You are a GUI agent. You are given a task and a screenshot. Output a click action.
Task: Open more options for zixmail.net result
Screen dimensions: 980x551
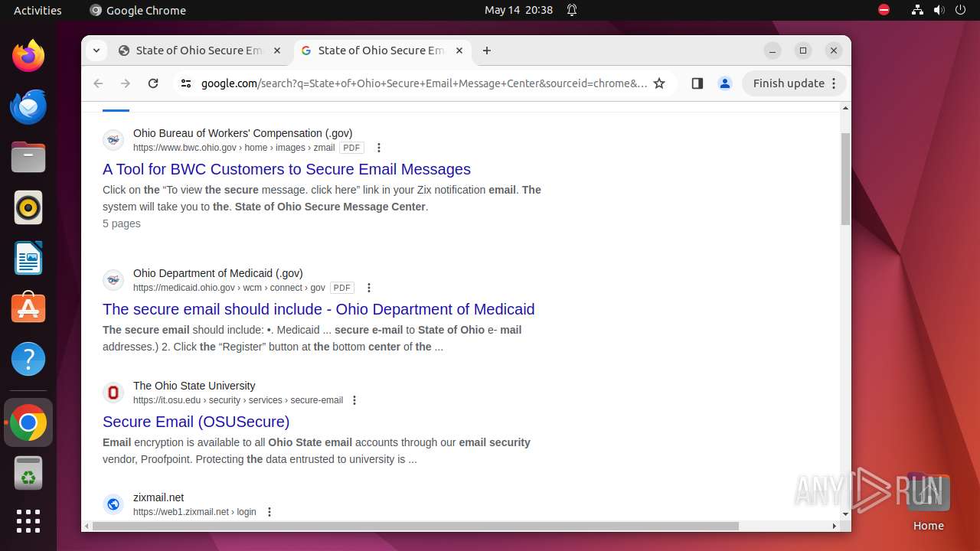pyautogui.click(x=269, y=512)
